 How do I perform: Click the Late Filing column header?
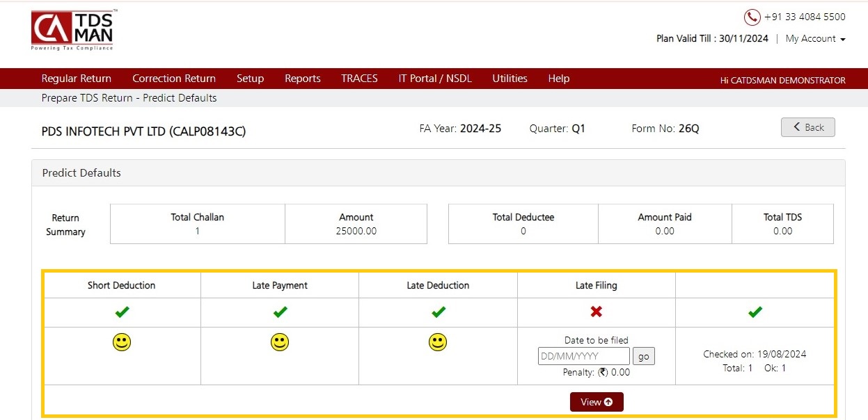(x=597, y=285)
